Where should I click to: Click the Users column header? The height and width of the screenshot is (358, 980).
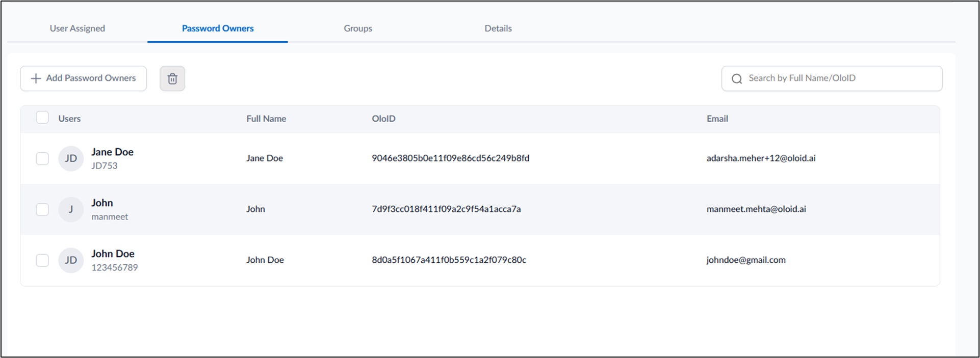coord(69,119)
